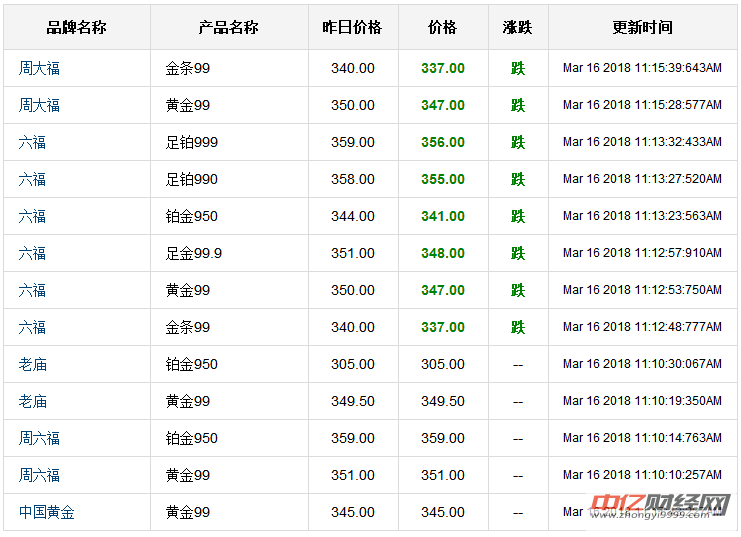Open 老庙 link in the 黄金99 row
This screenshot has height=537, width=741.
tap(33, 401)
